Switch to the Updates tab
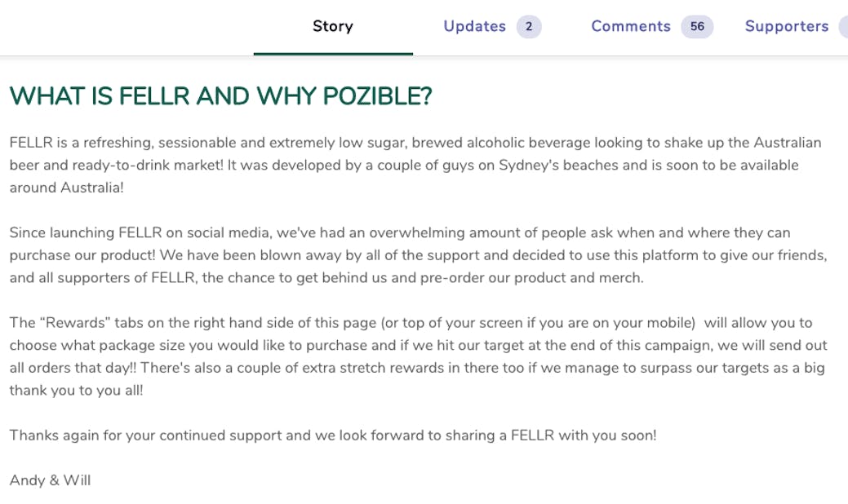The height and width of the screenshot is (504, 848). click(x=474, y=26)
